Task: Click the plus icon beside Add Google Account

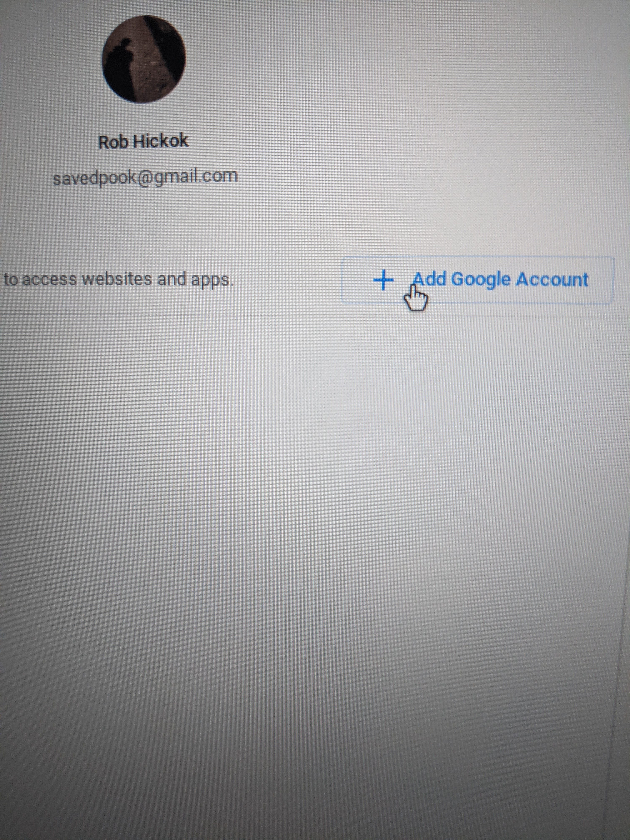Action: [383, 280]
